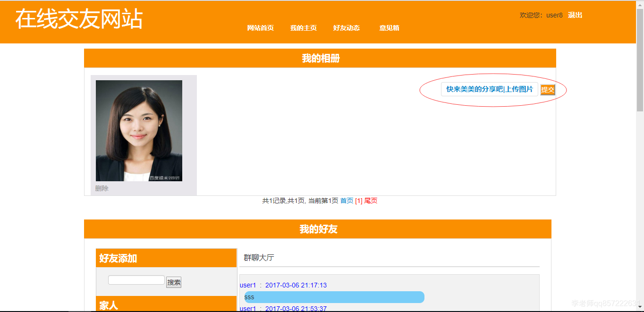
Task: Open the 意见箱 menu item
Action: [388, 28]
